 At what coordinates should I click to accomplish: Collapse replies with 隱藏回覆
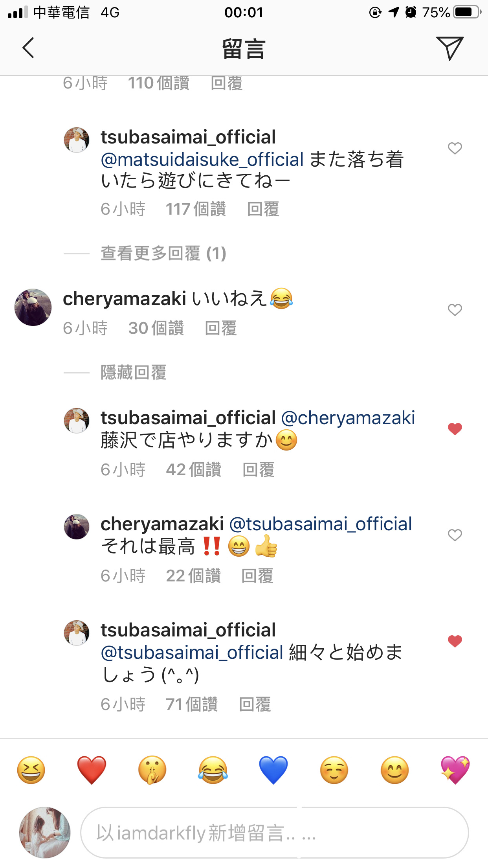click(134, 372)
